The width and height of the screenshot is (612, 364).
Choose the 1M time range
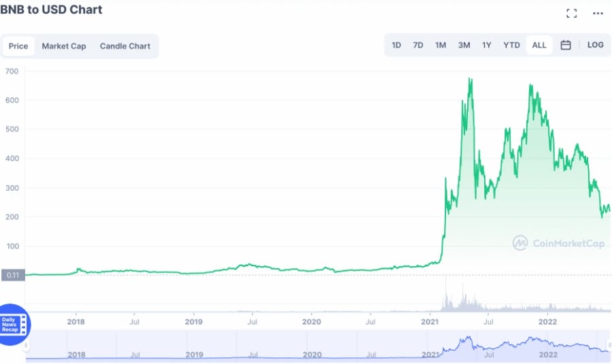click(441, 45)
